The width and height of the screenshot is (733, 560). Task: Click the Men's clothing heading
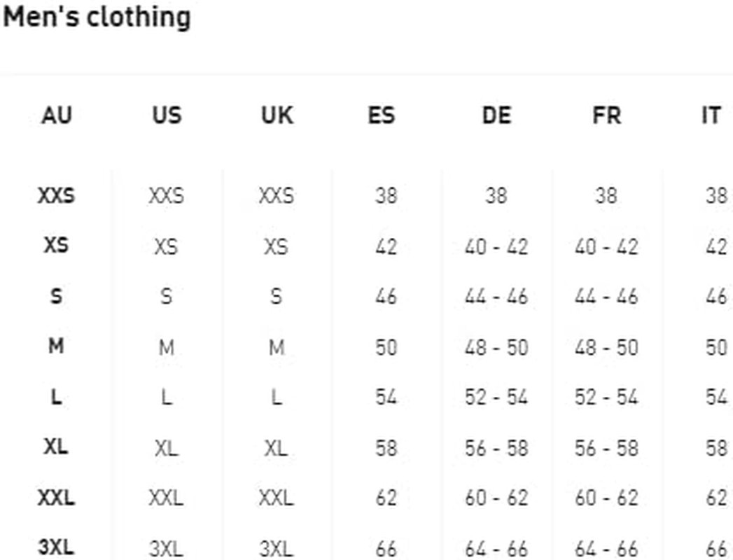tap(97, 17)
